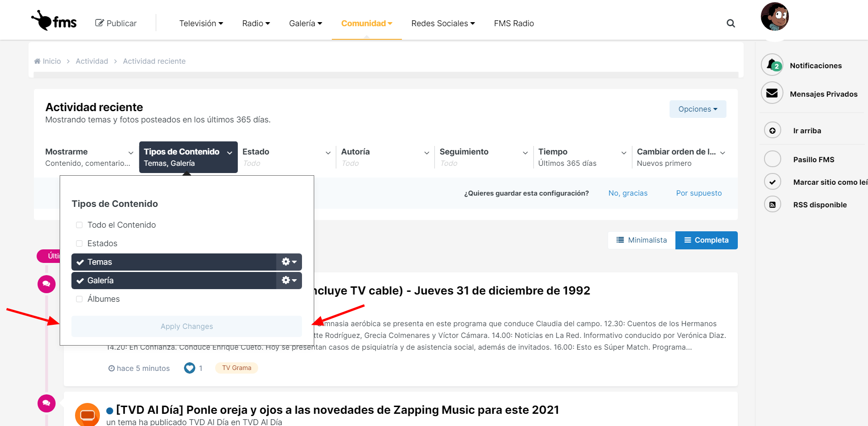Click the Apply Changes button
The width and height of the screenshot is (868, 426).
click(187, 326)
